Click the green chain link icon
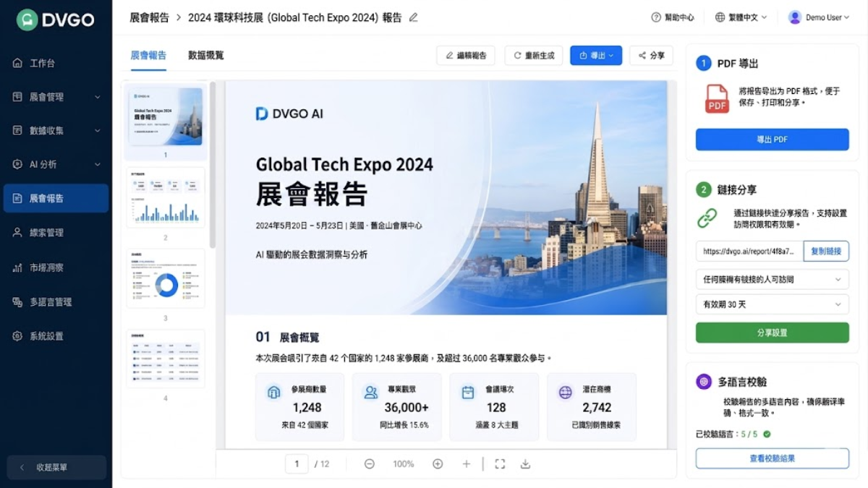 (x=707, y=218)
